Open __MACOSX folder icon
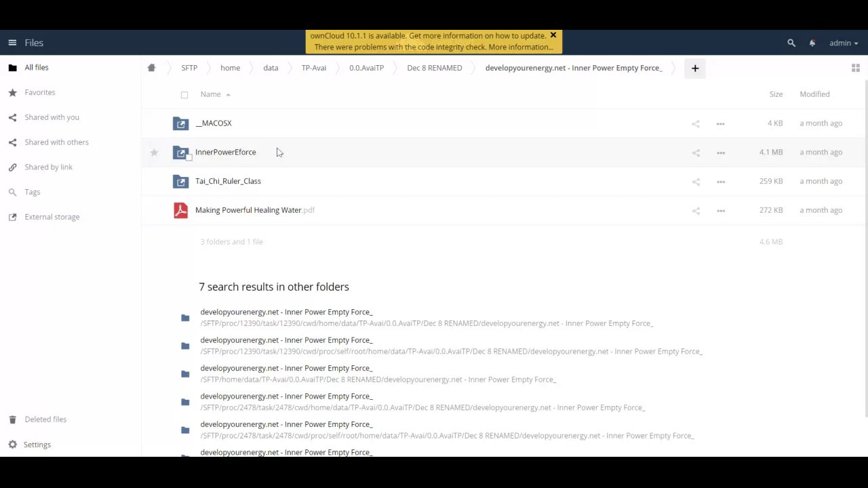 [180, 123]
